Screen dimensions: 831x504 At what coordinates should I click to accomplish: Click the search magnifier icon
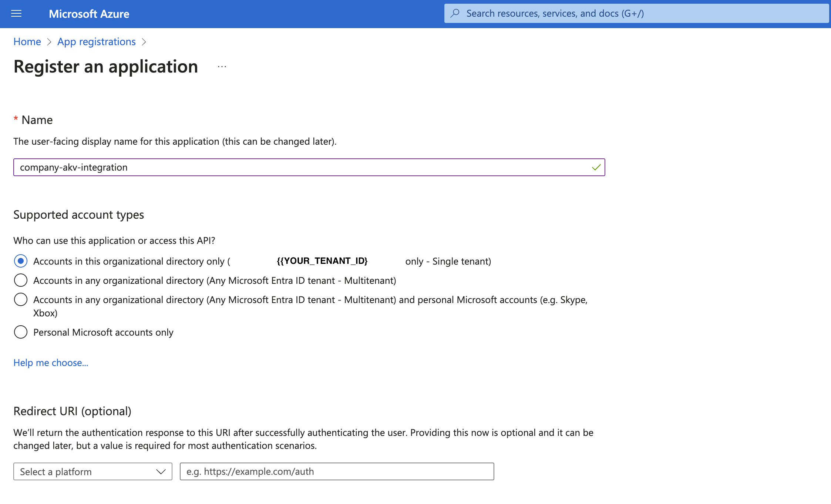(455, 13)
